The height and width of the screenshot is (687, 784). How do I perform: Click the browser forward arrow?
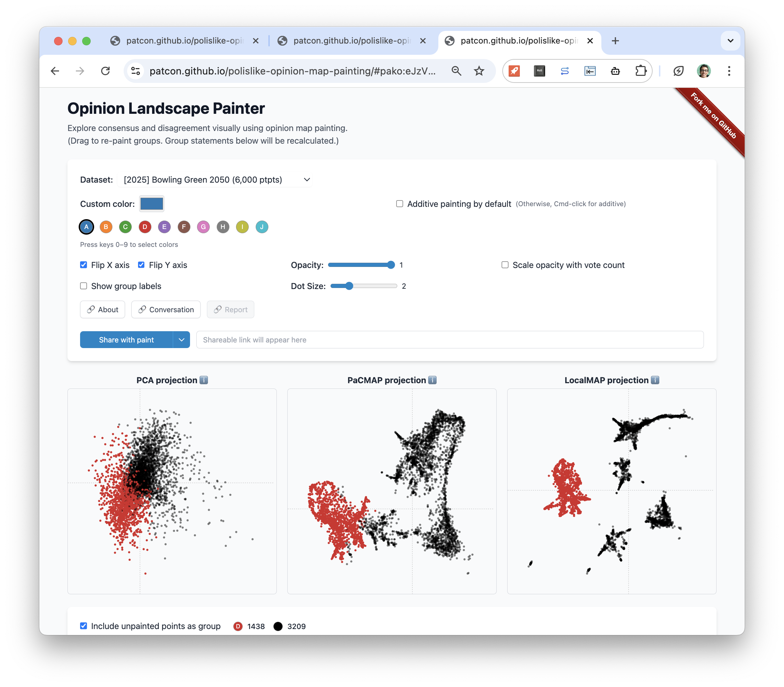coord(80,71)
